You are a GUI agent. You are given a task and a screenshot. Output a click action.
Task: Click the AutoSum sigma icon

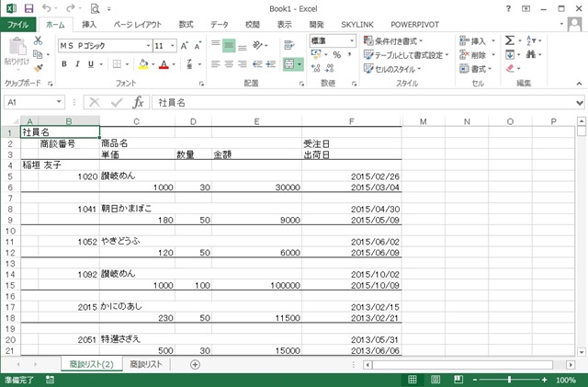click(510, 40)
